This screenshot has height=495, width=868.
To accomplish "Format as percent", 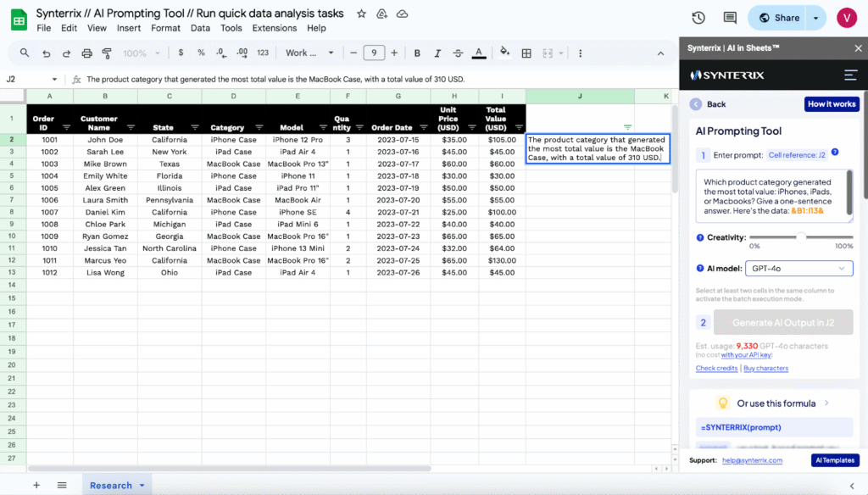I will point(201,53).
